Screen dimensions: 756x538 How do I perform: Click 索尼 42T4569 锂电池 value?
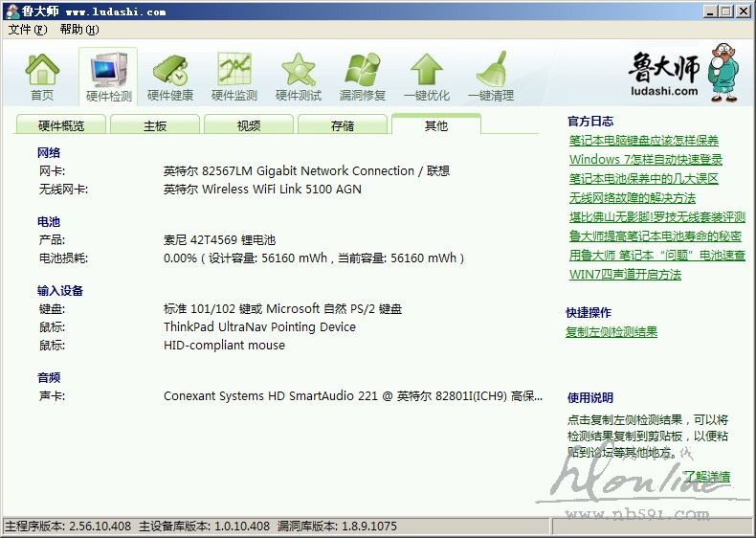click(219, 240)
